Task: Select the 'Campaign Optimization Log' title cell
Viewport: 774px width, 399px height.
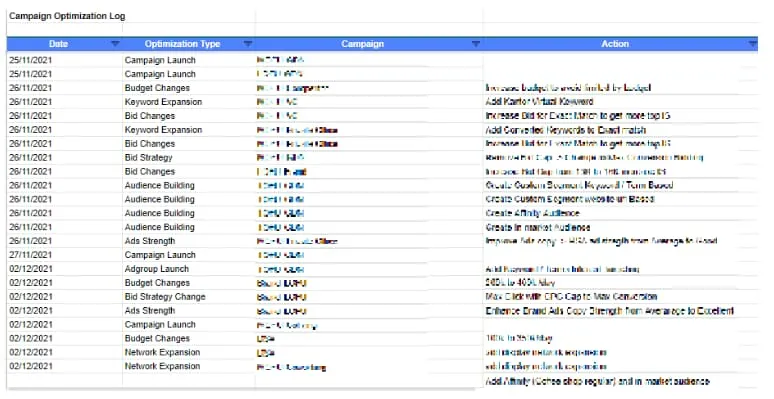Action: click(67, 16)
